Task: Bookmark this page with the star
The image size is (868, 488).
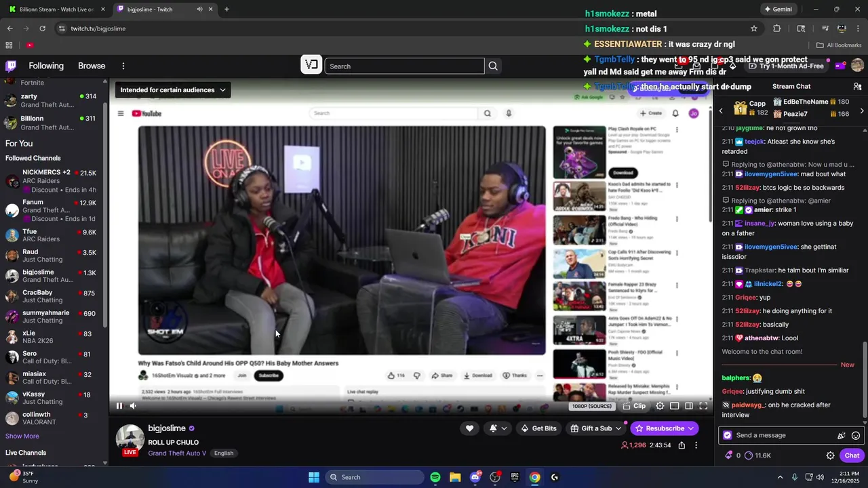Action: coord(753,28)
